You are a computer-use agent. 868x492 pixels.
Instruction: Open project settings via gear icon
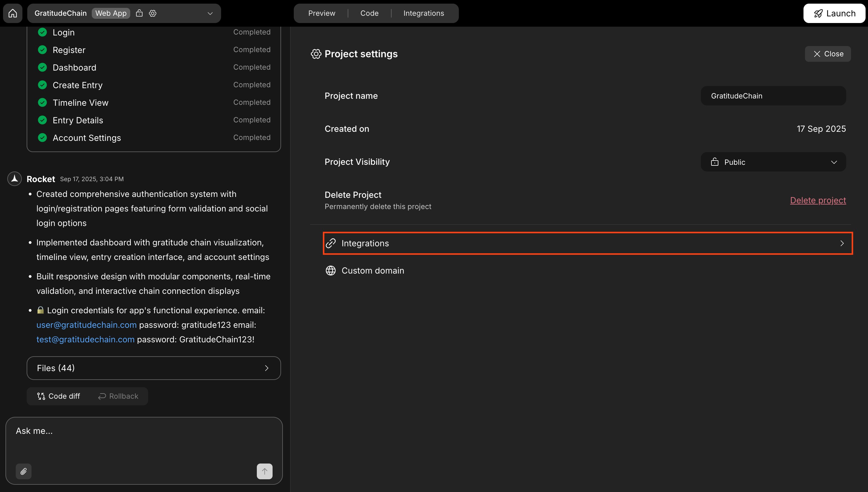(152, 13)
